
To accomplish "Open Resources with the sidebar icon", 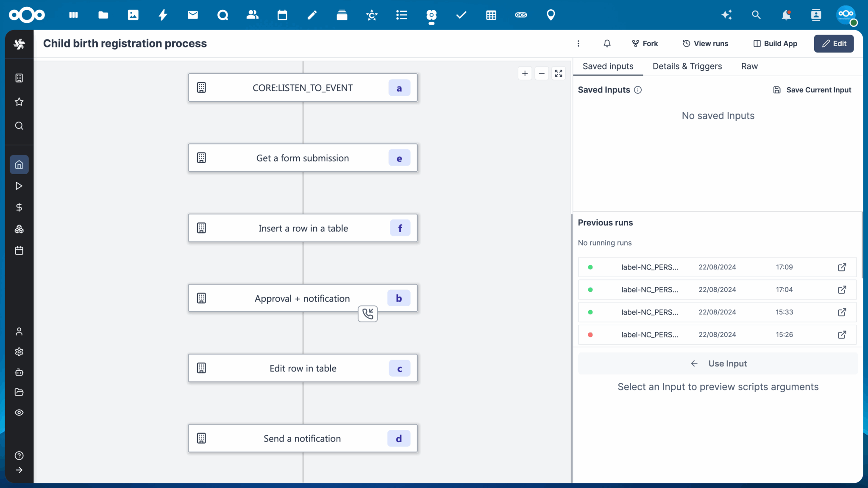I will click(19, 229).
